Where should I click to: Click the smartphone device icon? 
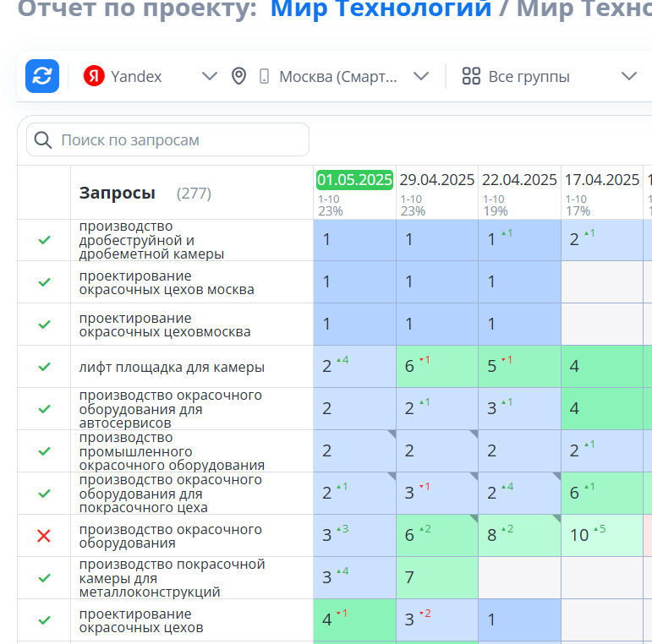tap(264, 76)
